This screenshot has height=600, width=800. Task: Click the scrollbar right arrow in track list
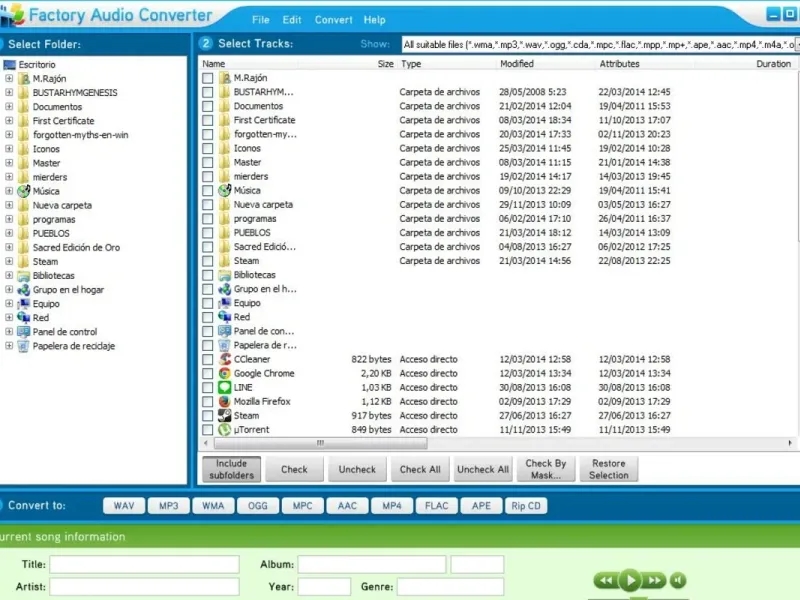click(790, 443)
